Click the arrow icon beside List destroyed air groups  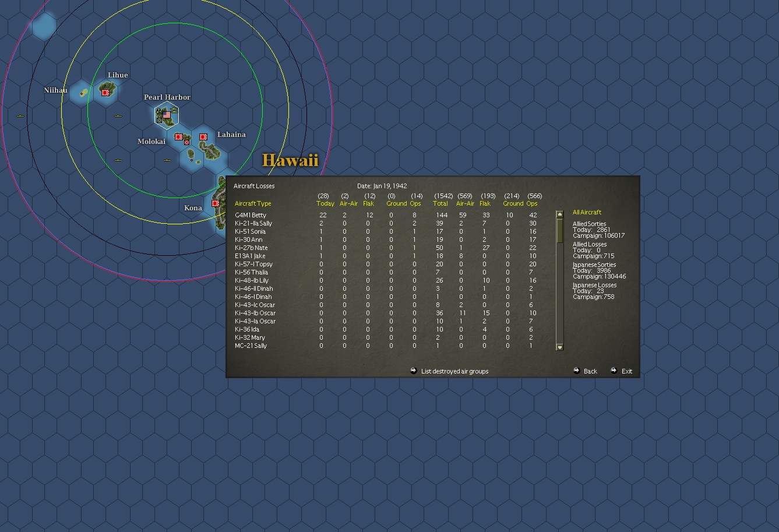click(x=414, y=371)
